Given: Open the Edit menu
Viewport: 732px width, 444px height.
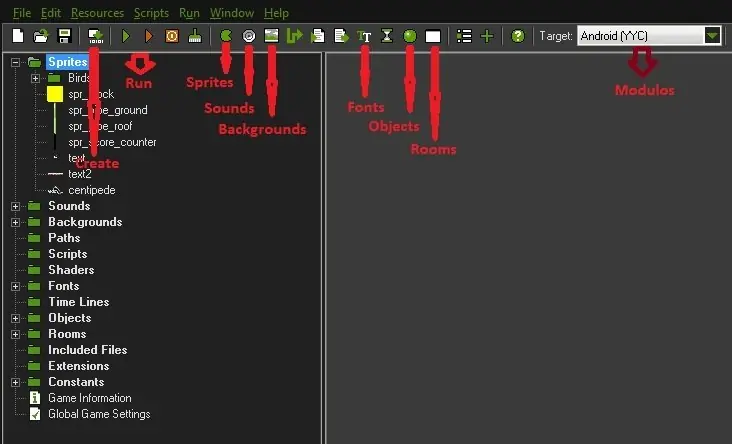Looking at the screenshot, I should pos(50,13).
